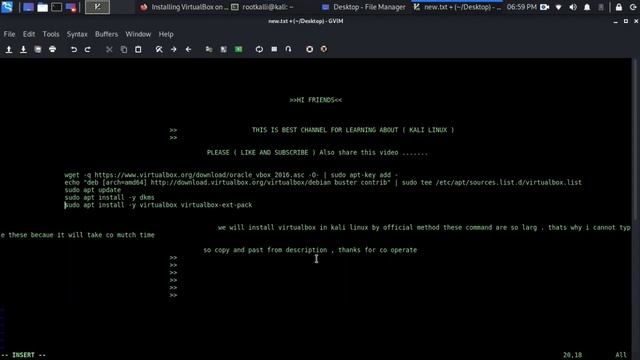Open the Buffers menu
Viewport: 640px width, 360px height.
tap(107, 34)
